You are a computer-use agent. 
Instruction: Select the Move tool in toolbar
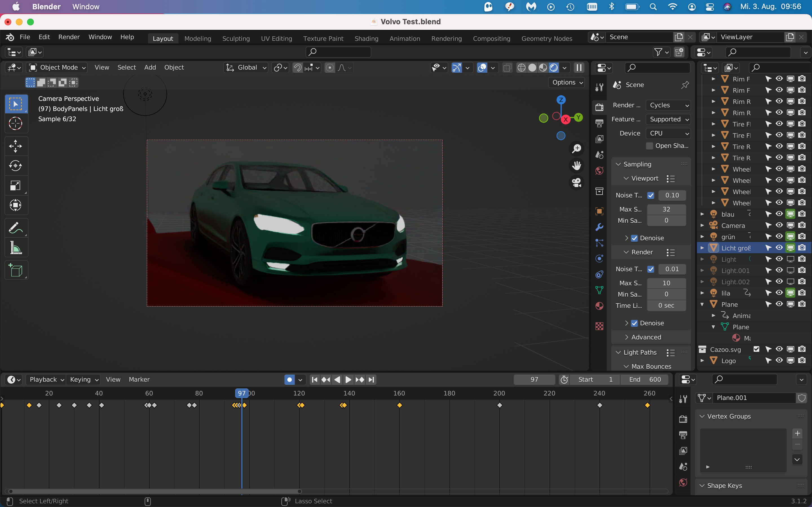(16, 146)
